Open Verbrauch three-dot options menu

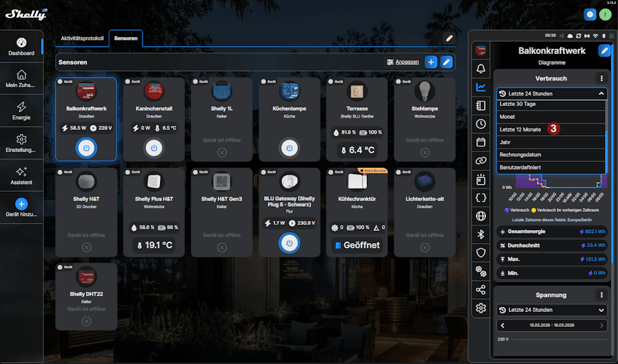pyautogui.click(x=602, y=79)
